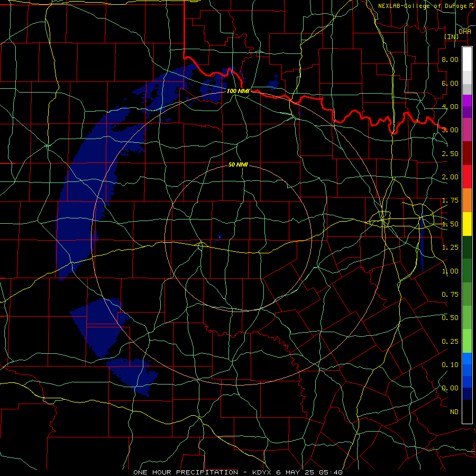Click the 6.00 legend value
The height and width of the screenshot is (476, 476).
pos(450,83)
